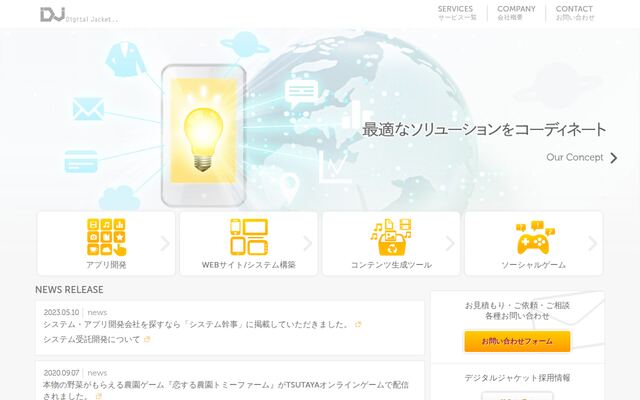
Task: Click the credit card icon in hero
Action: pyautogui.click(x=81, y=162)
